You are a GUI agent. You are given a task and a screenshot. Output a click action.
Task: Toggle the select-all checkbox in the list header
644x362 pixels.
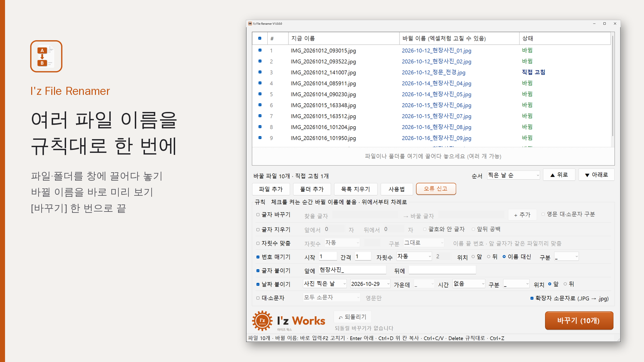click(x=260, y=38)
